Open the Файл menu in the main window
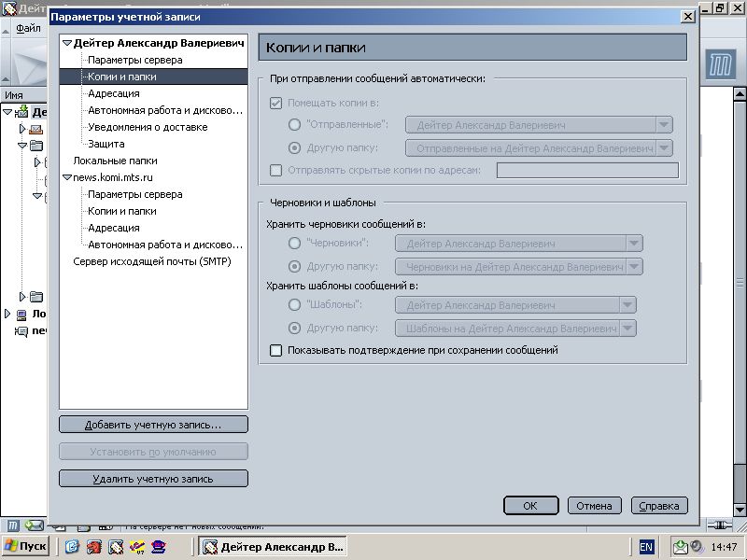747x560 pixels. point(28,28)
